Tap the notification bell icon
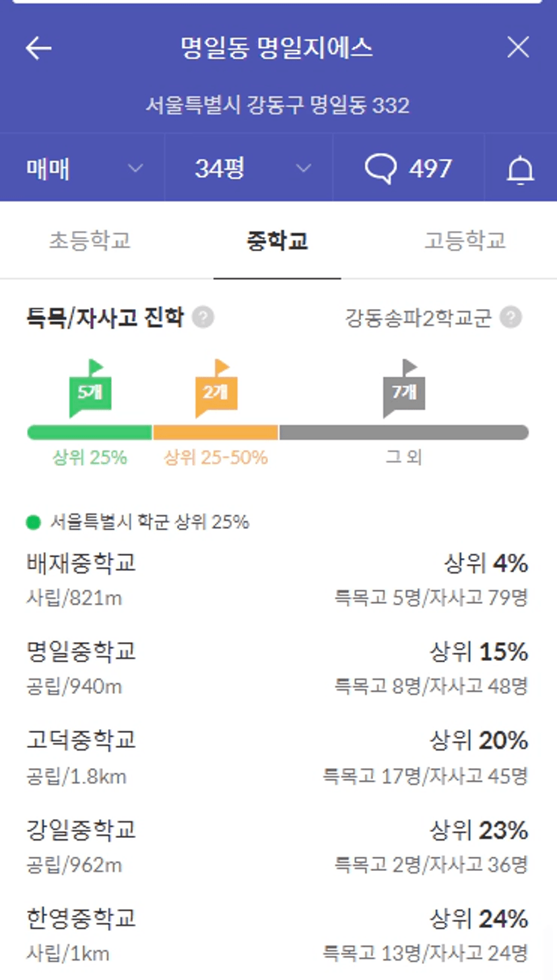Screen dimensions: 557x980 520,169
